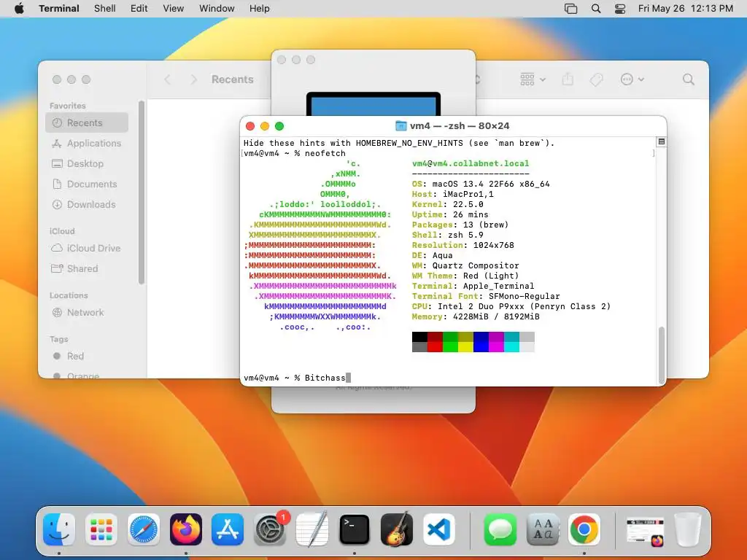Viewport: 747px width, 560px height.
Task: Click the Finder window search icon
Action: (689, 79)
